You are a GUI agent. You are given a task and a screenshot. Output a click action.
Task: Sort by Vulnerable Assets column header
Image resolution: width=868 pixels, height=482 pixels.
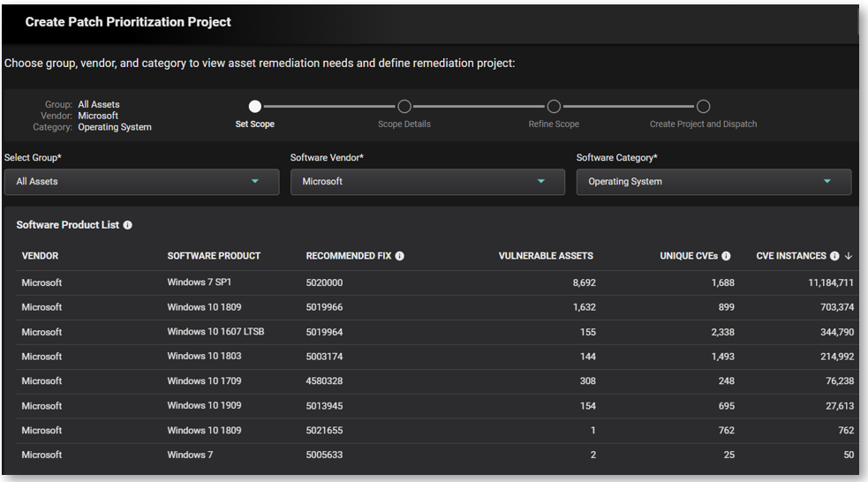(x=546, y=256)
